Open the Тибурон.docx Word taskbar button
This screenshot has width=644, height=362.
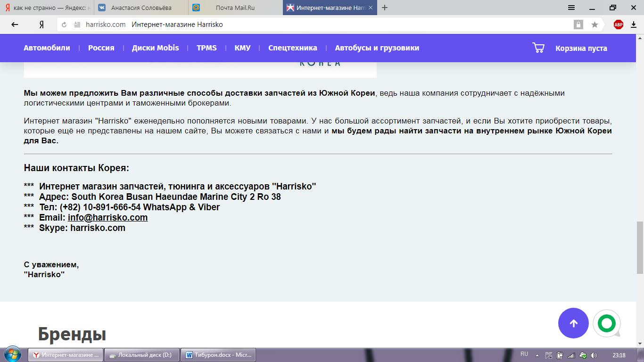[x=219, y=355]
